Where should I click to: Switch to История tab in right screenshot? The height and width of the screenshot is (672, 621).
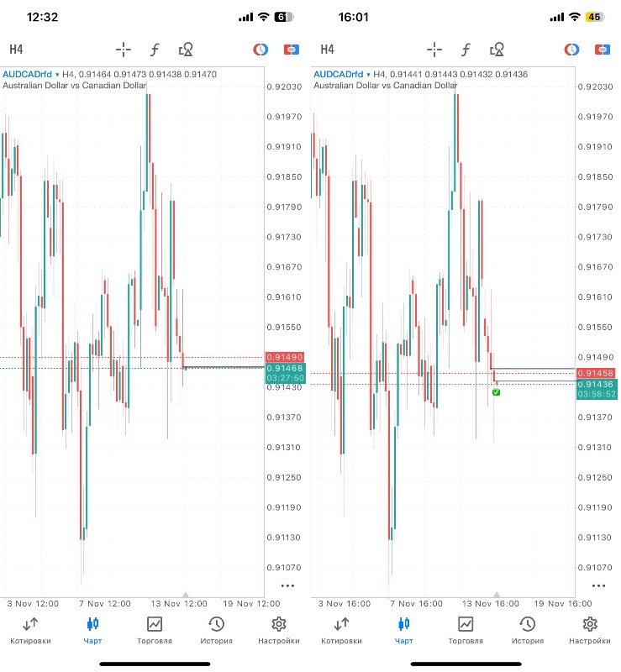[x=528, y=629]
